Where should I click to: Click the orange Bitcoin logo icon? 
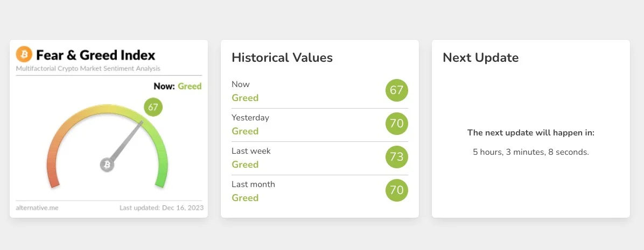(24, 54)
